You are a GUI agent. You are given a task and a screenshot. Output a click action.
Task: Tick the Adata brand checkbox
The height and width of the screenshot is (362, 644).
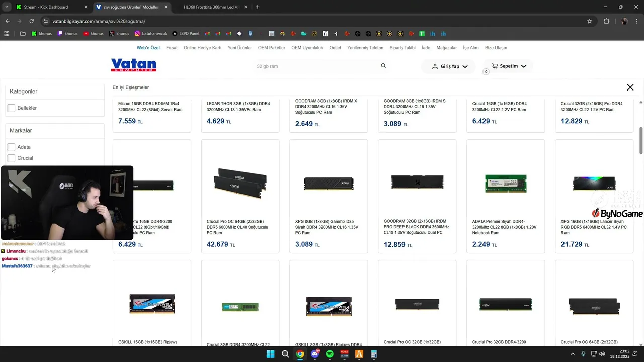[x=12, y=147]
